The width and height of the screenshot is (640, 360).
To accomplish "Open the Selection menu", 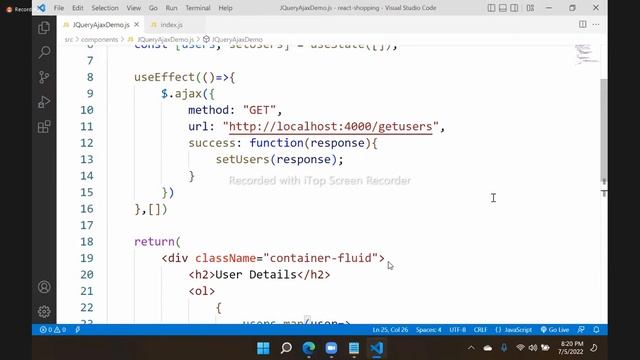I will point(105,8).
